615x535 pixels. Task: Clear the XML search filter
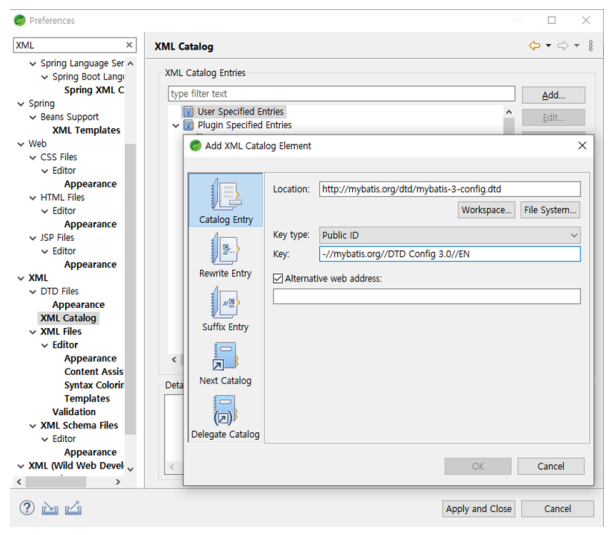coord(129,45)
